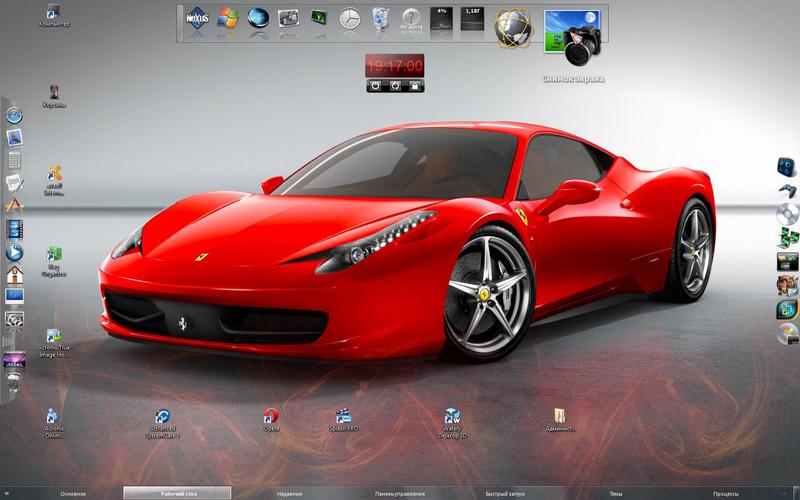Image resolution: width=800 pixels, height=500 pixels.
Task: Open the Процессы tab
Action: [726, 493]
